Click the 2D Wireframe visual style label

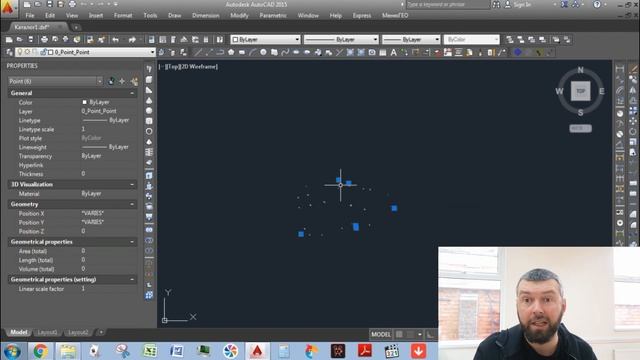[199, 67]
